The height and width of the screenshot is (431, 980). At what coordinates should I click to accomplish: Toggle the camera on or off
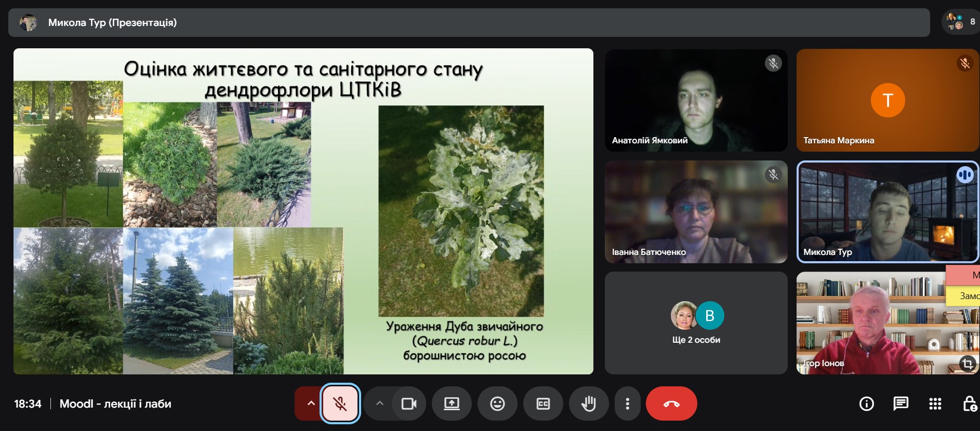pos(409,403)
